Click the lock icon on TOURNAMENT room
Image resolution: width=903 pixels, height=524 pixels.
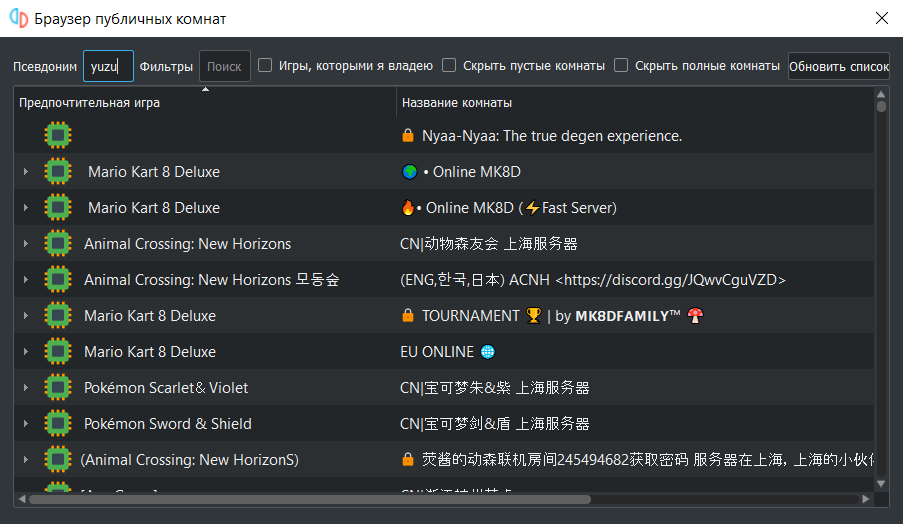[x=408, y=315]
